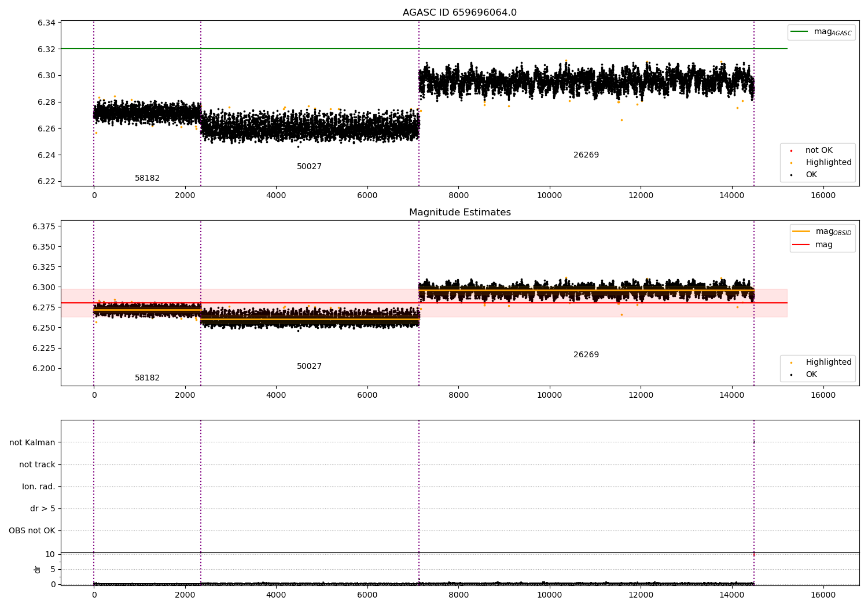Click the title 'AGASC ID 659696064.0'

coord(459,13)
